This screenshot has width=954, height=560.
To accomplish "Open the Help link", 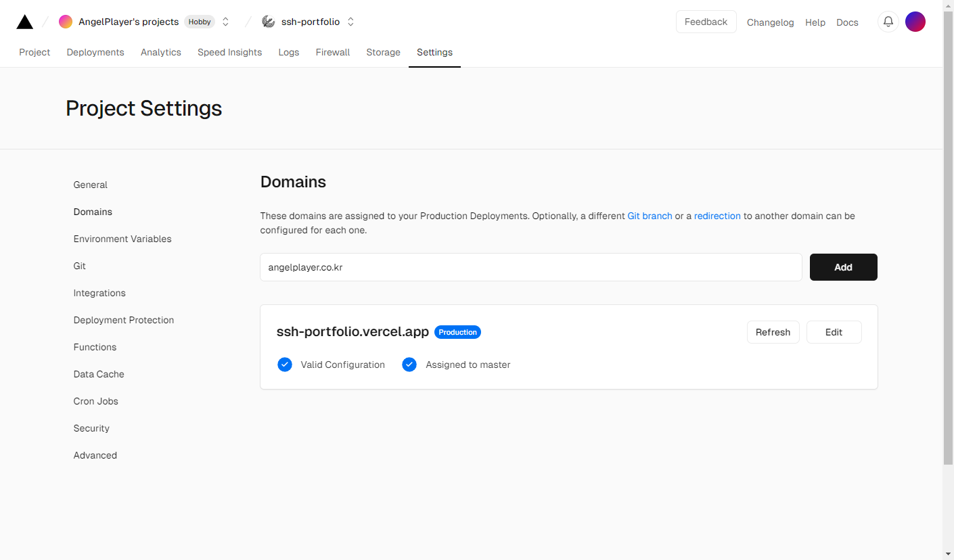I will pos(815,22).
